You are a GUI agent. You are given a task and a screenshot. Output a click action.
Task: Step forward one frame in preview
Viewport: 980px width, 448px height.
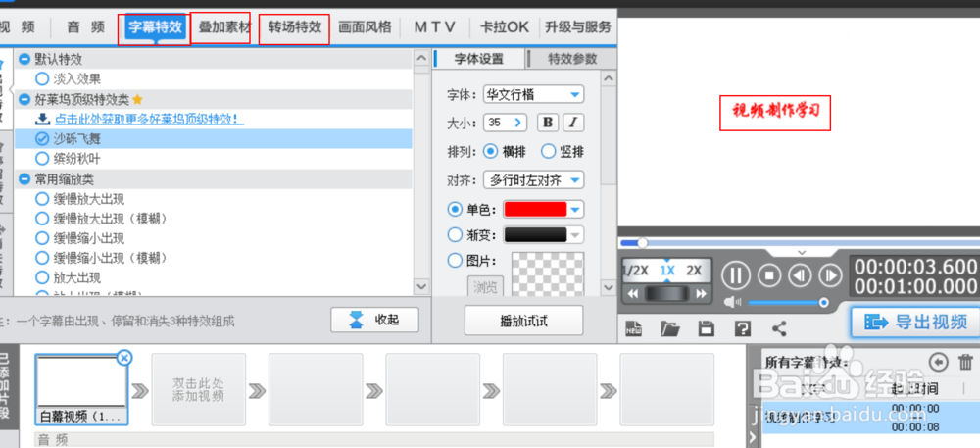coord(831,274)
